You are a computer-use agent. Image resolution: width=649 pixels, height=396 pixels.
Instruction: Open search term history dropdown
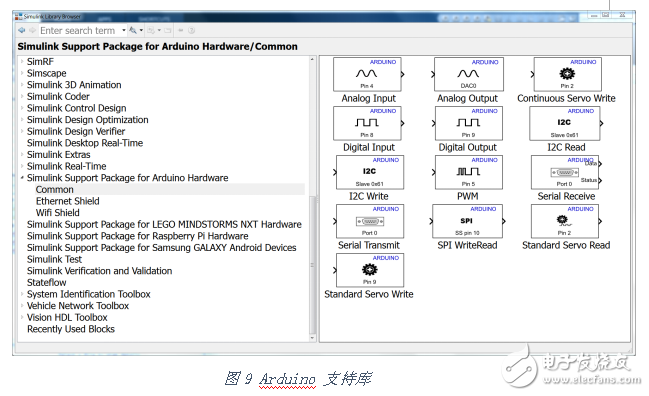(123, 31)
